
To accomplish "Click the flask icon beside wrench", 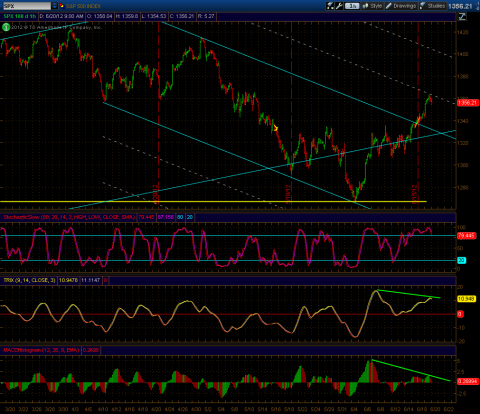I will 330,6.
